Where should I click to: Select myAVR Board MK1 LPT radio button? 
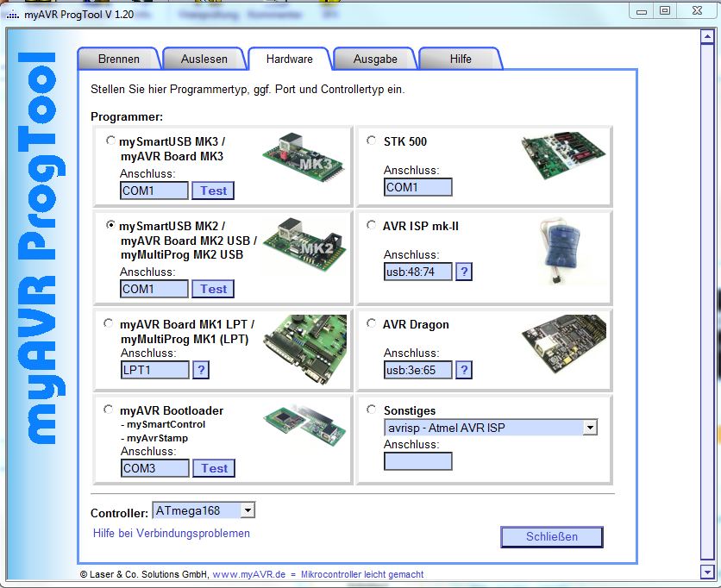click(x=109, y=323)
